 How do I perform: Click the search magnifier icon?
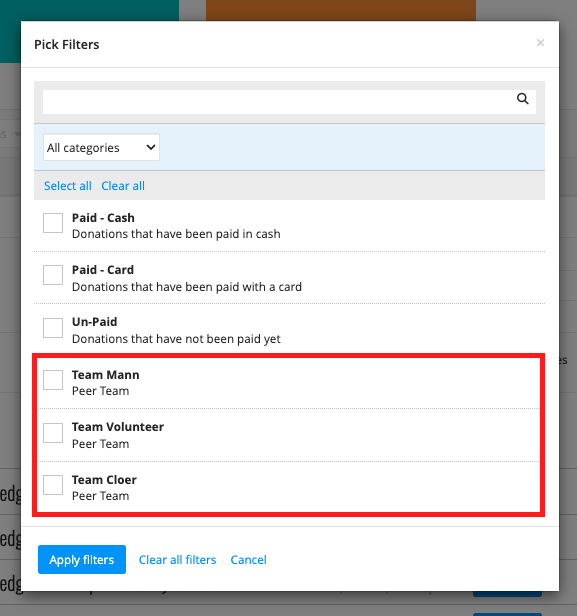point(522,99)
